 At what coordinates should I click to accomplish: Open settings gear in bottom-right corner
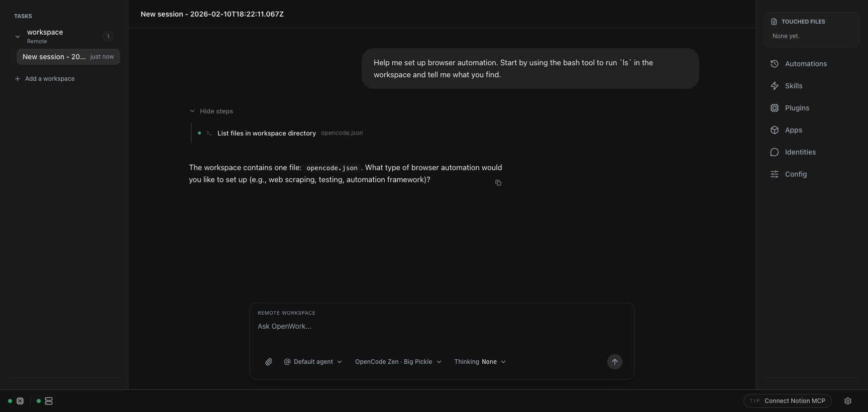[848, 401]
